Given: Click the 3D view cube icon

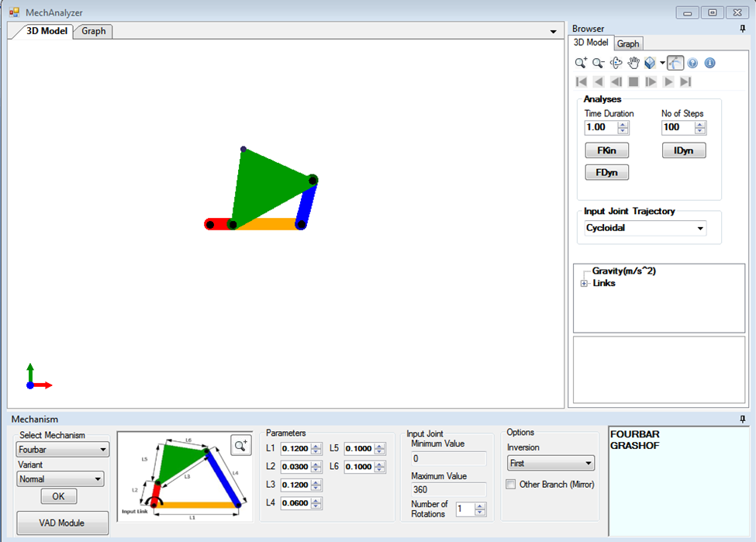Looking at the screenshot, I should [x=650, y=63].
